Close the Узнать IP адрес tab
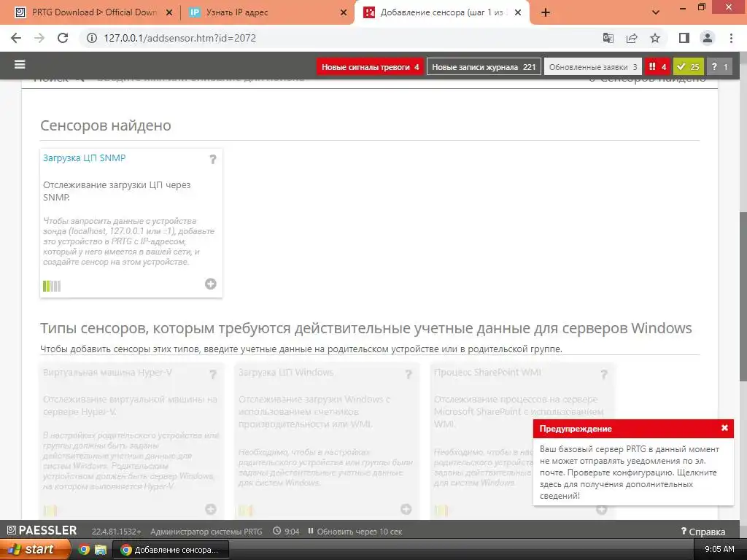This screenshot has width=747, height=560. click(x=344, y=13)
